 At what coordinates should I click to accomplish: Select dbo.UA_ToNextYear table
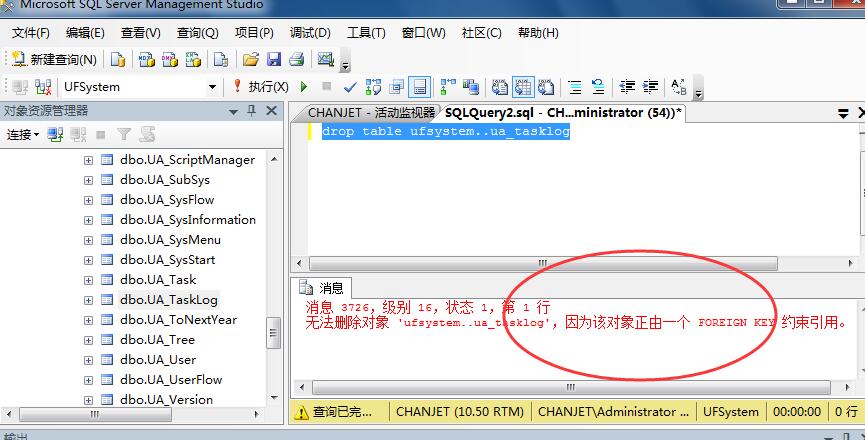coord(178,320)
